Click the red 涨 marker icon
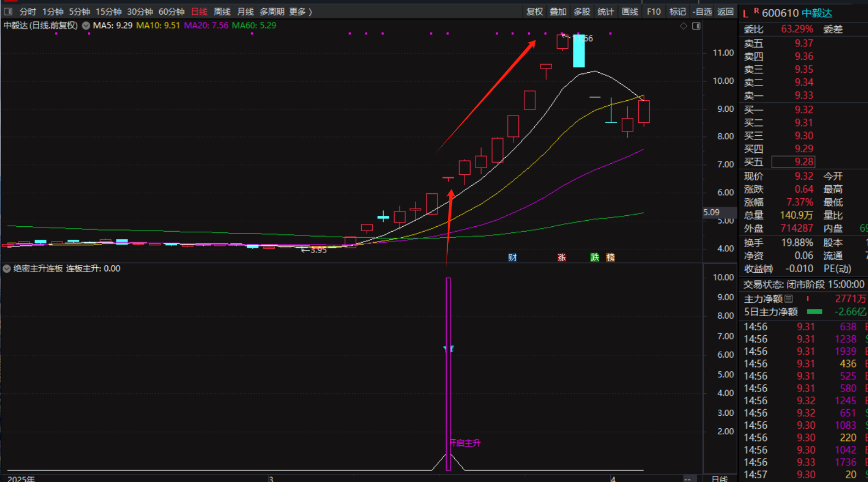Screen dimensions: 868x482 tap(562, 257)
